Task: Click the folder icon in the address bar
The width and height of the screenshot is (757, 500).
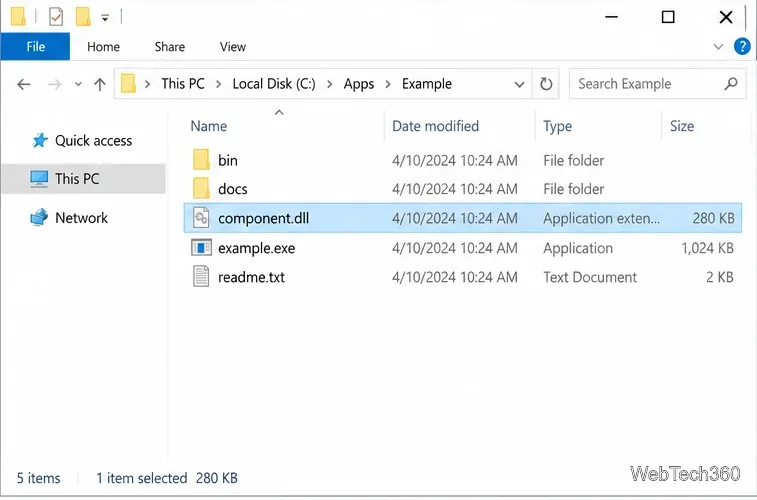Action: tap(128, 83)
